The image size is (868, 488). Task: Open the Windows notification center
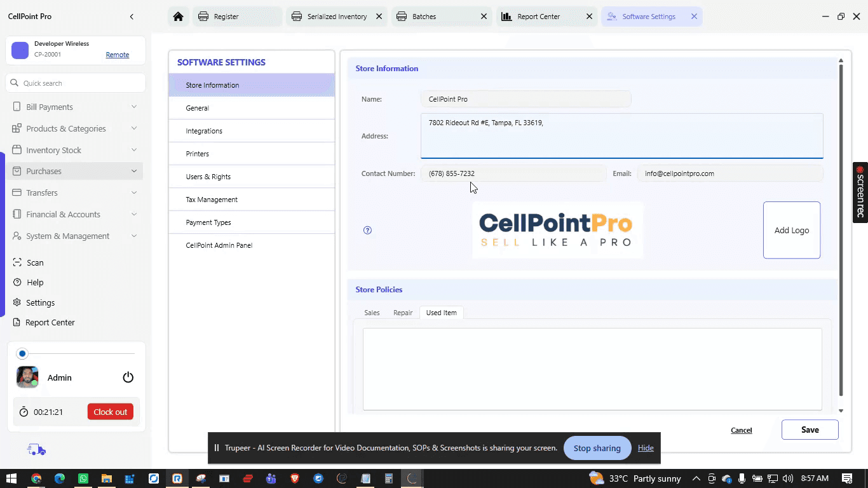[x=847, y=478]
